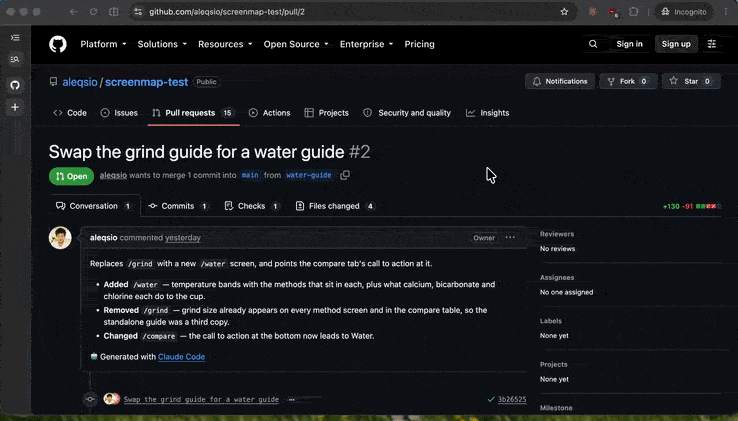Bookmark page with star icon in address bar
The height and width of the screenshot is (421, 738).
coord(564,12)
